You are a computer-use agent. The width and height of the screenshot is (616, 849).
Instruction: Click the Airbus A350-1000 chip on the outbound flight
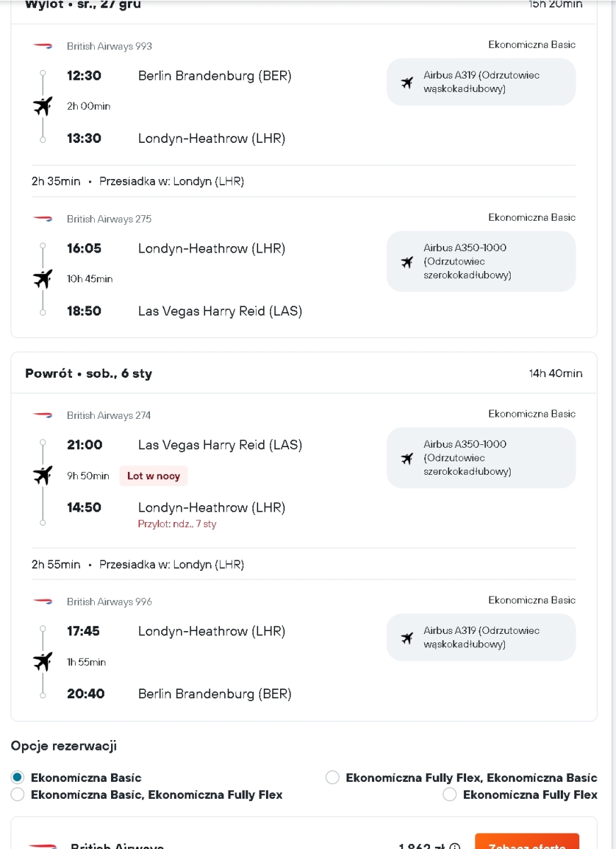click(x=481, y=261)
